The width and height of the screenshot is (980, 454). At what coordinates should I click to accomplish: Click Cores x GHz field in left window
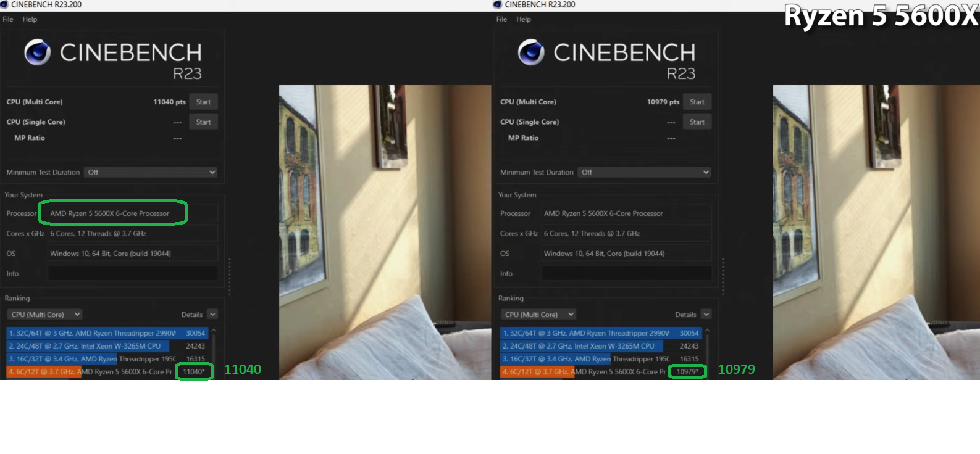coord(133,233)
